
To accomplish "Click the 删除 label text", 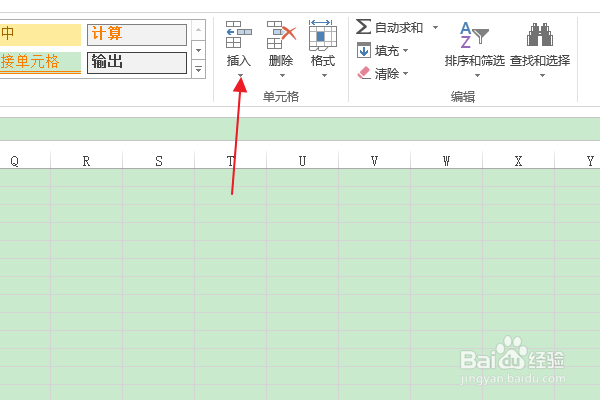I will pyautogui.click(x=281, y=60).
